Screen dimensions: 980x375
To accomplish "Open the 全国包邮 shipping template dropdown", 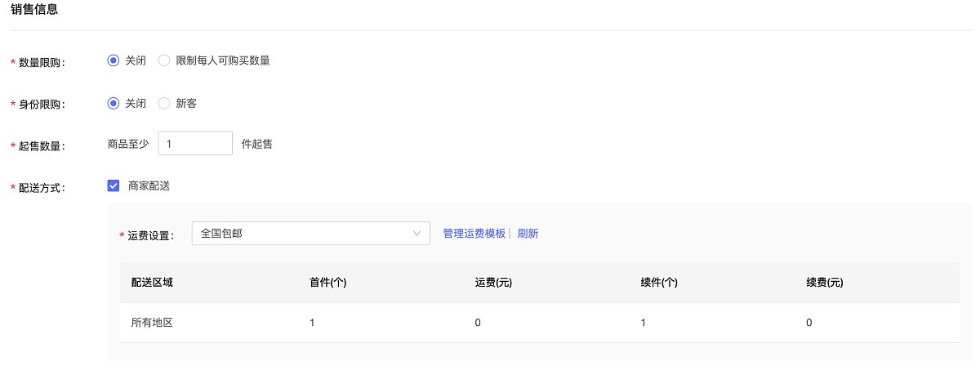I will coord(310,233).
